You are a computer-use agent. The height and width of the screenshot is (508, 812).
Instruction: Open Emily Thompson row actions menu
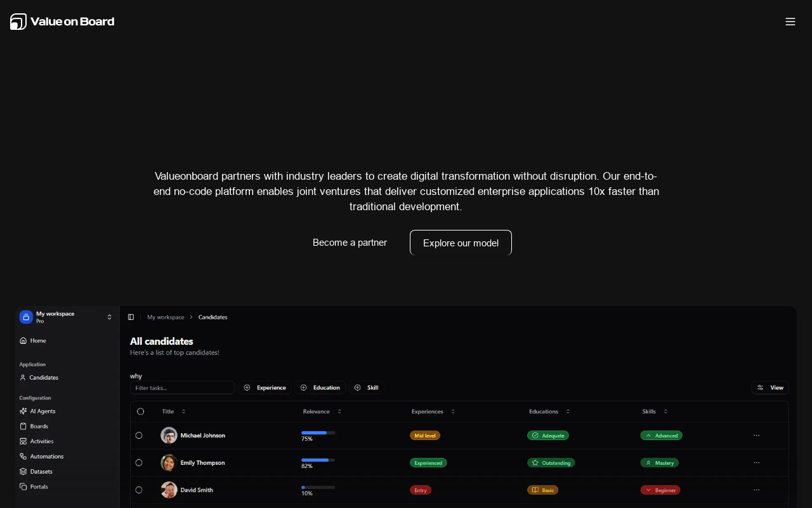pyautogui.click(x=756, y=463)
